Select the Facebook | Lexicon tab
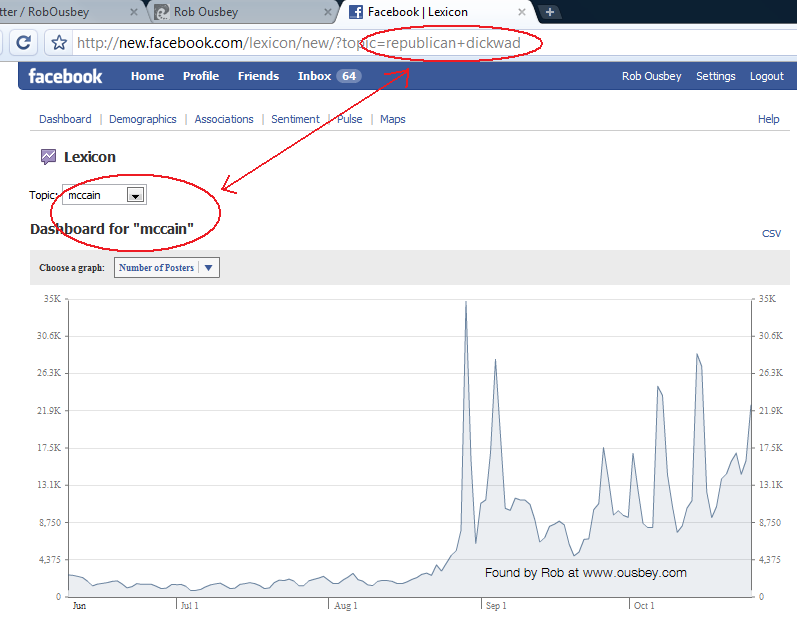The width and height of the screenshot is (797, 620). 437,12
